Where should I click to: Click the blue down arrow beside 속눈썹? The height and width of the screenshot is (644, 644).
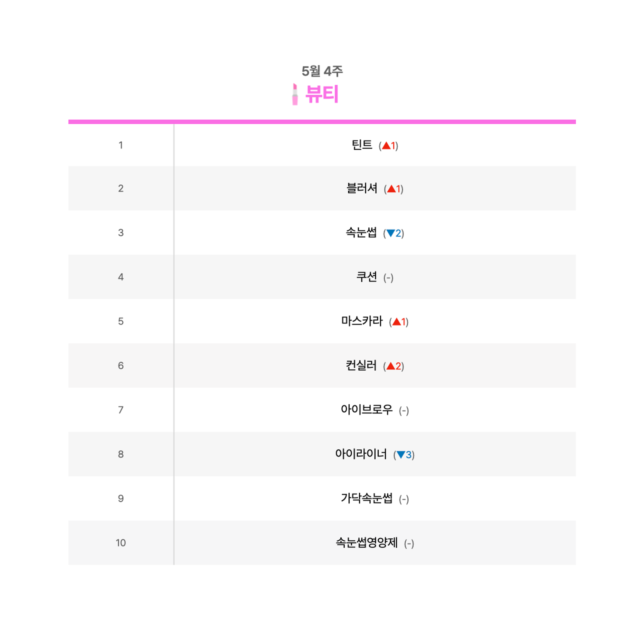391,233
